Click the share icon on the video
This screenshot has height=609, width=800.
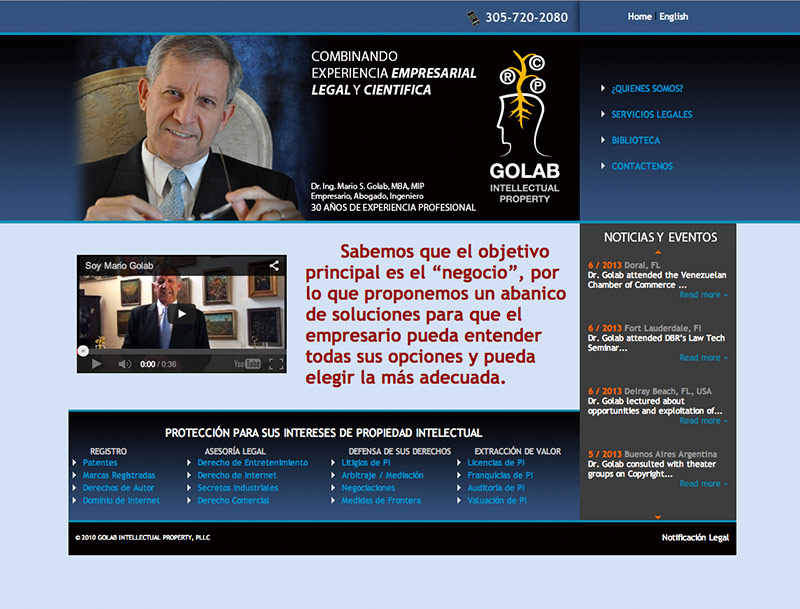[274, 266]
